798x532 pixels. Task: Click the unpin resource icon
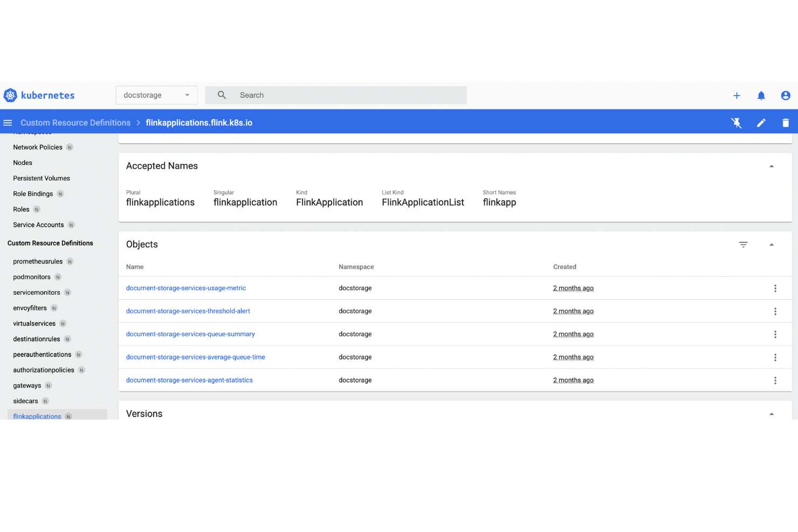point(737,123)
